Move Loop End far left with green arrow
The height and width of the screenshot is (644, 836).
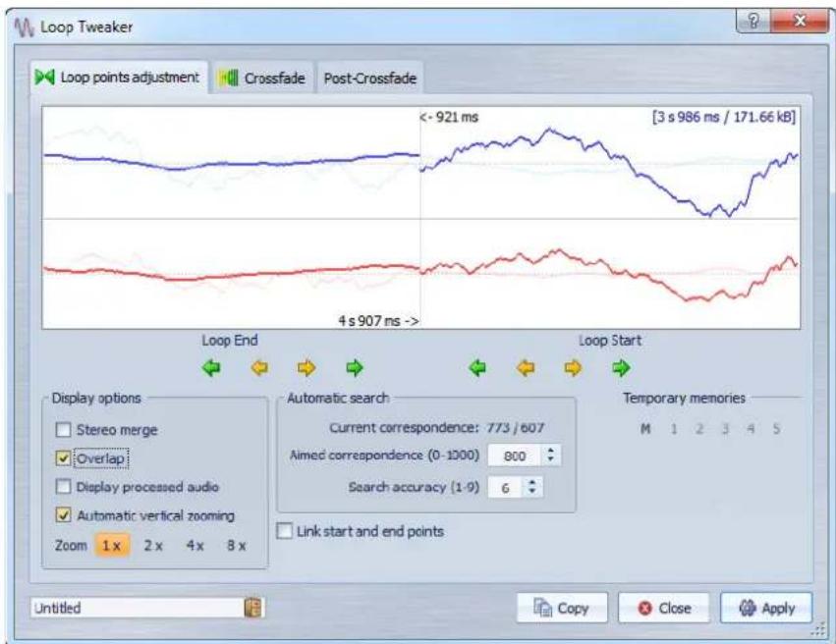tap(211, 367)
